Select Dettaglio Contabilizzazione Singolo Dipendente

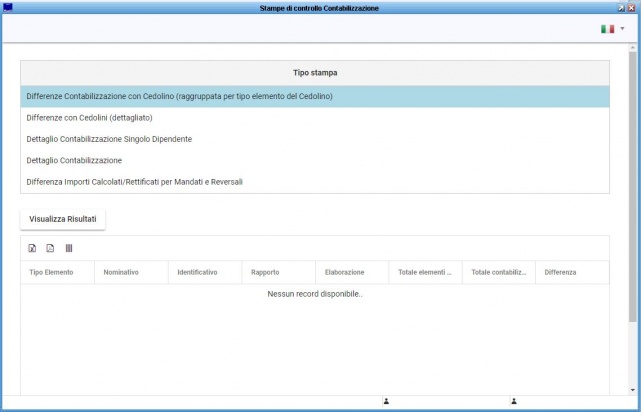click(315, 139)
